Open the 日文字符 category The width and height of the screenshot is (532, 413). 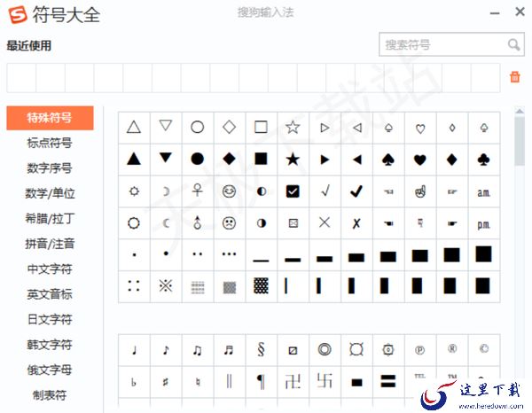pos(50,319)
